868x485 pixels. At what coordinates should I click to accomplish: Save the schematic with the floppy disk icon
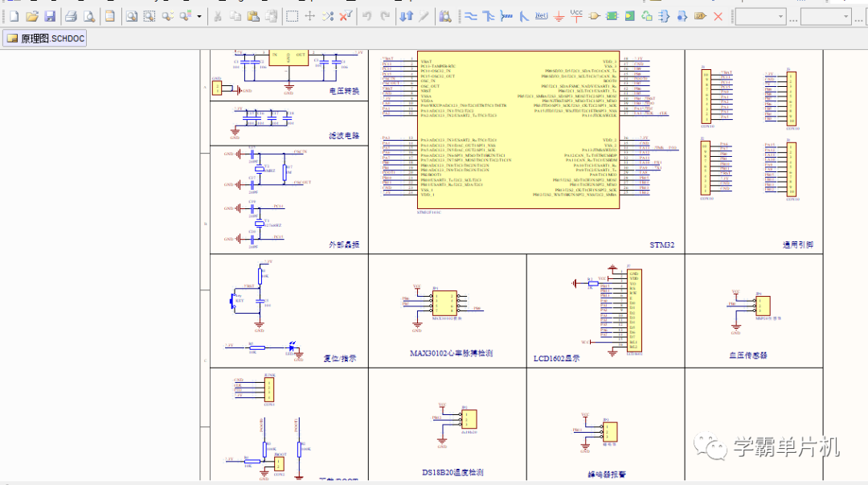point(50,17)
